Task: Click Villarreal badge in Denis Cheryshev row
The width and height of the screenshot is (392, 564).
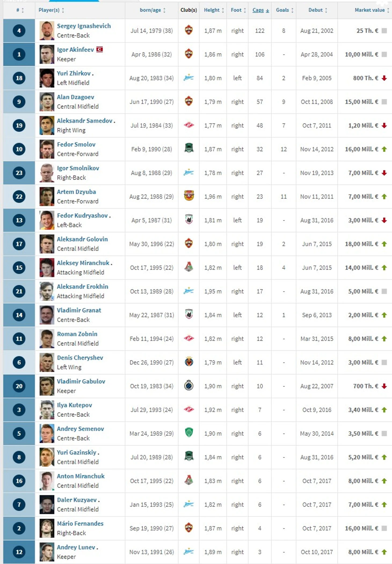Action: pyautogui.click(x=189, y=362)
